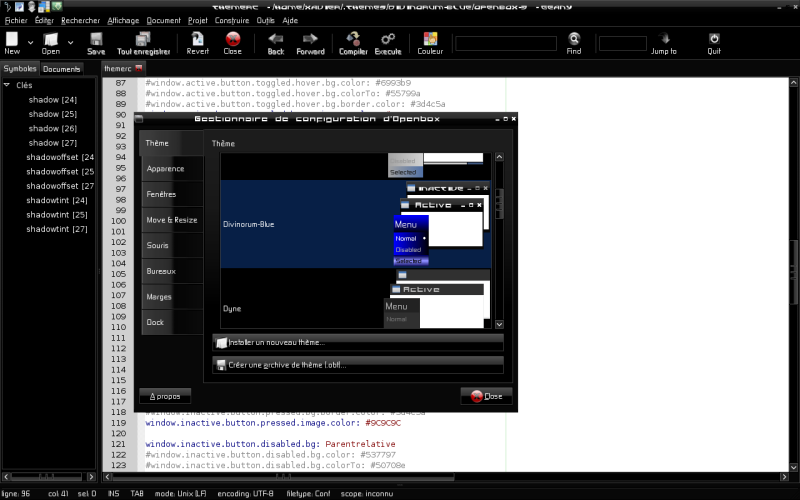Click the Quit power icon

714,39
